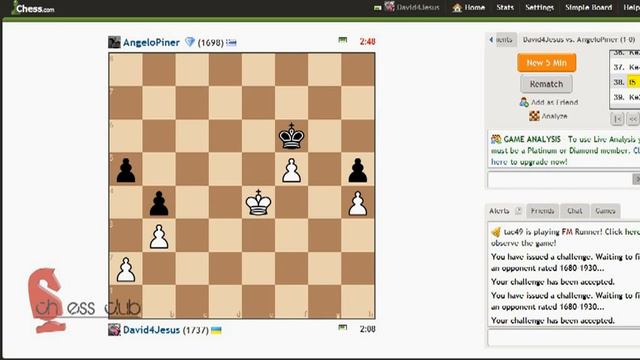This screenshot has width=640, height=360.
Task: Open the Stats menu item
Action: (x=505, y=7)
